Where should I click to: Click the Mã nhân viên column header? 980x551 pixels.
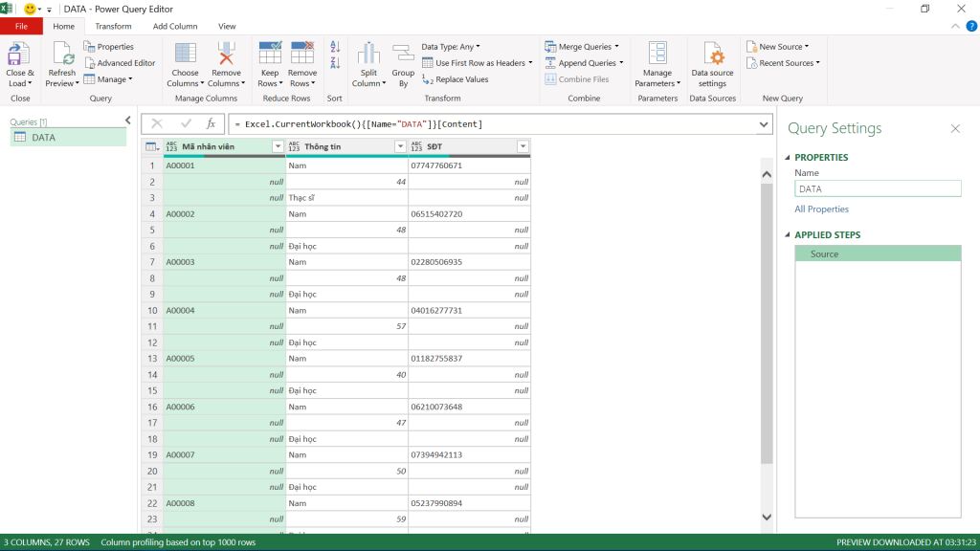(224, 146)
